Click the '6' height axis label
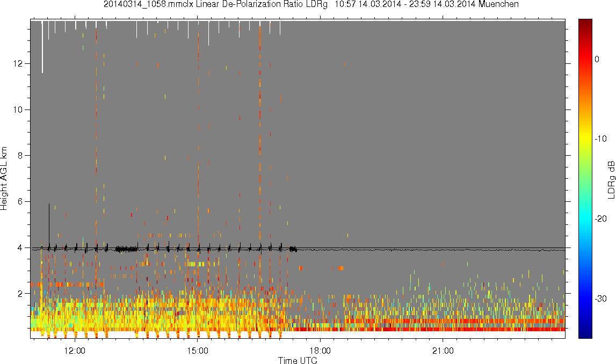The width and height of the screenshot is (616, 364). point(20,201)
